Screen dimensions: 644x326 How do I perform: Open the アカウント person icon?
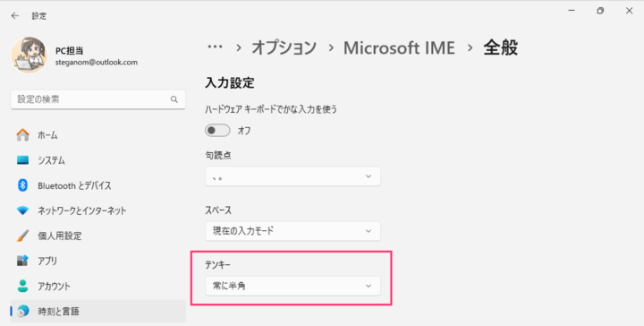pos(22,286)
